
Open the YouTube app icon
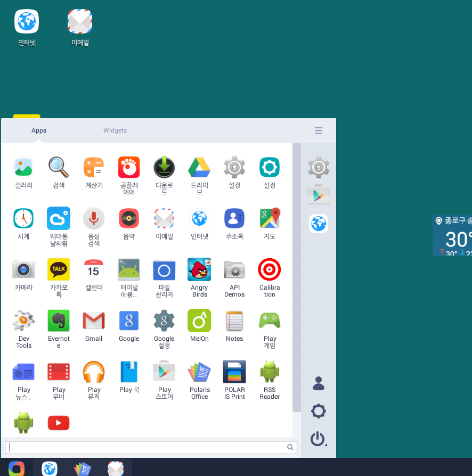click(x=59, y=423)
